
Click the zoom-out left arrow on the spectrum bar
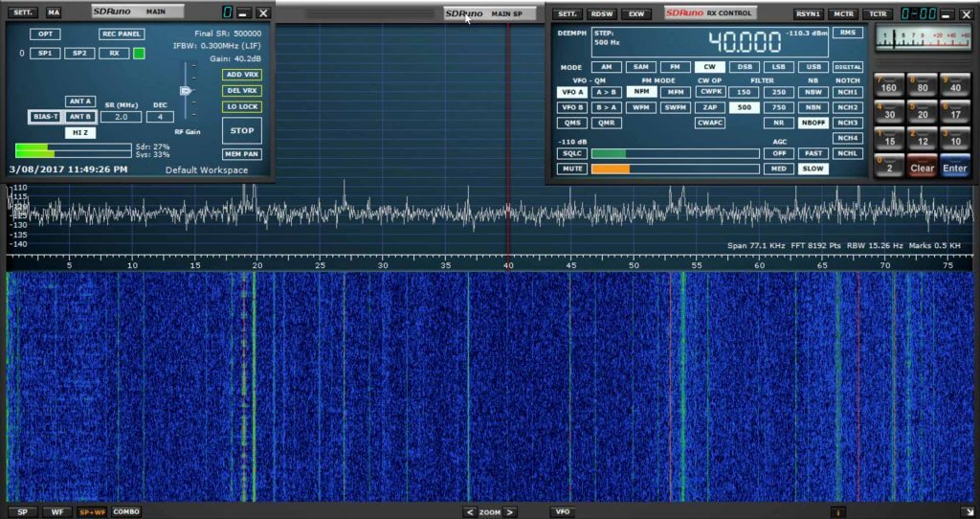(x=469, y=512)
